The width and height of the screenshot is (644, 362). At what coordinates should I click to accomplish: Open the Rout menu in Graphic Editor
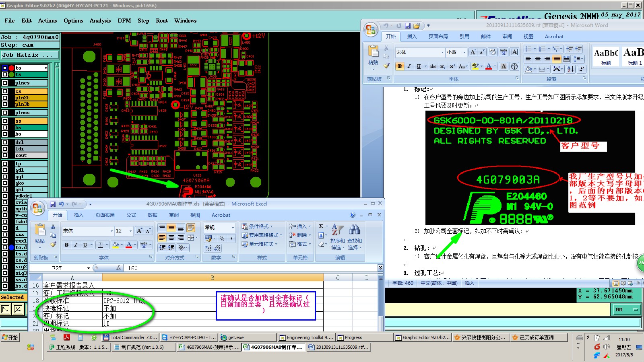point(162,21)
